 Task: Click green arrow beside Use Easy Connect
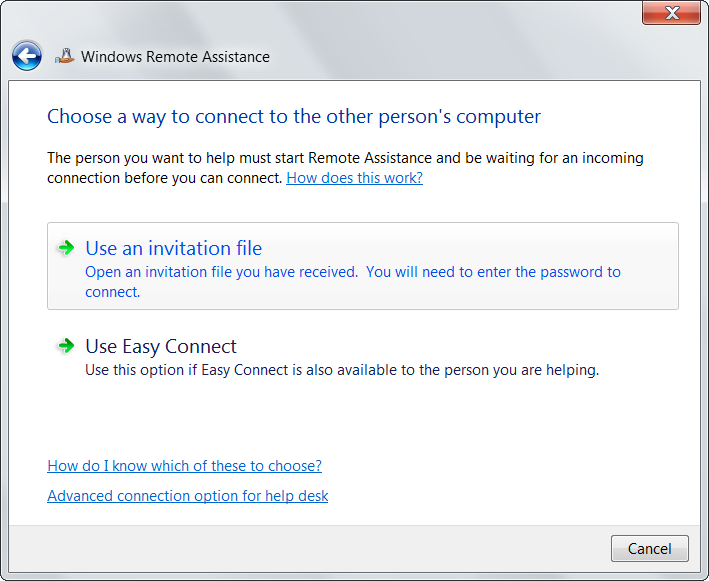tap(66, 346)
